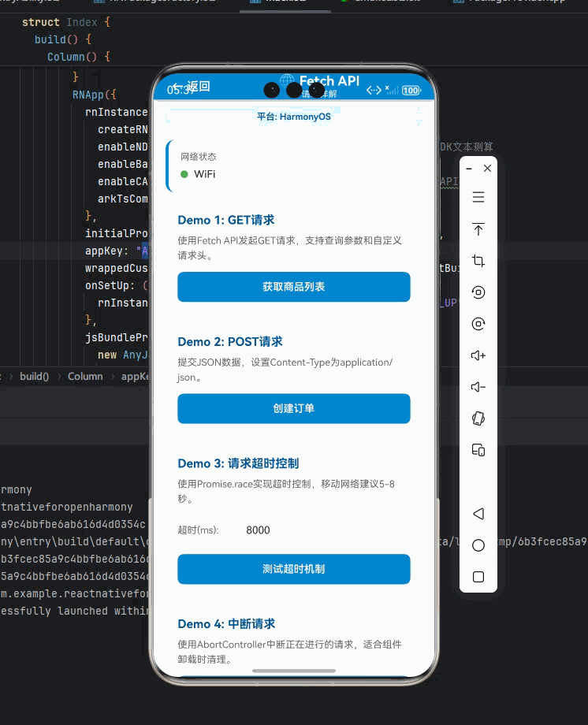Click the 'essfully launched' log line
Viewport: 588px width, 725px height.
(x=74, y=612)
